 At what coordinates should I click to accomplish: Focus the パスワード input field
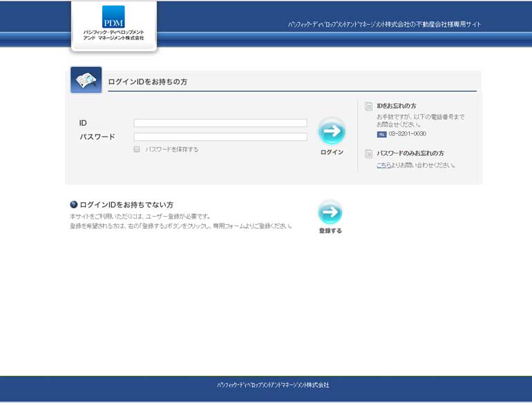point(220,137)
